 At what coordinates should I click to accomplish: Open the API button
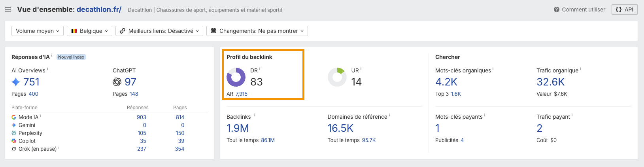[625, 9]
